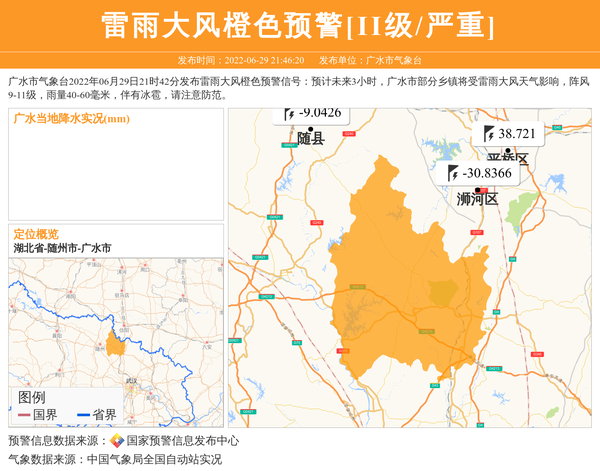
Task: Click the 雷雨大风橙色预警 title banner
Action: [299, 26]
